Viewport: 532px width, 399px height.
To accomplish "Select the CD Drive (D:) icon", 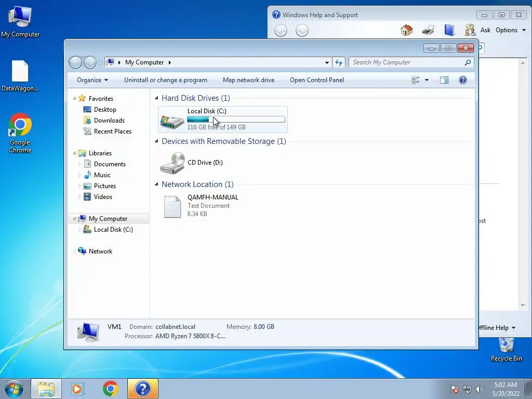I will (172, 163).
